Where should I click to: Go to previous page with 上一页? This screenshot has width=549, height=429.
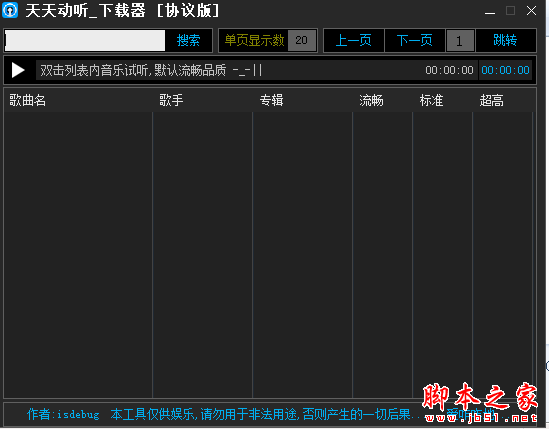(354, 40)
